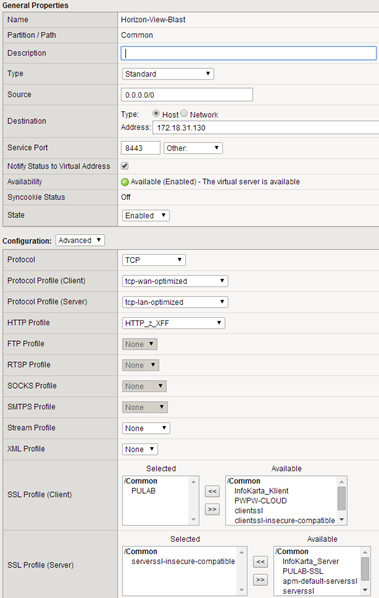The image size is (379, 598).
Task: Click scroll-up arrow in available client SSL list
Action: [x=342, y=481]
